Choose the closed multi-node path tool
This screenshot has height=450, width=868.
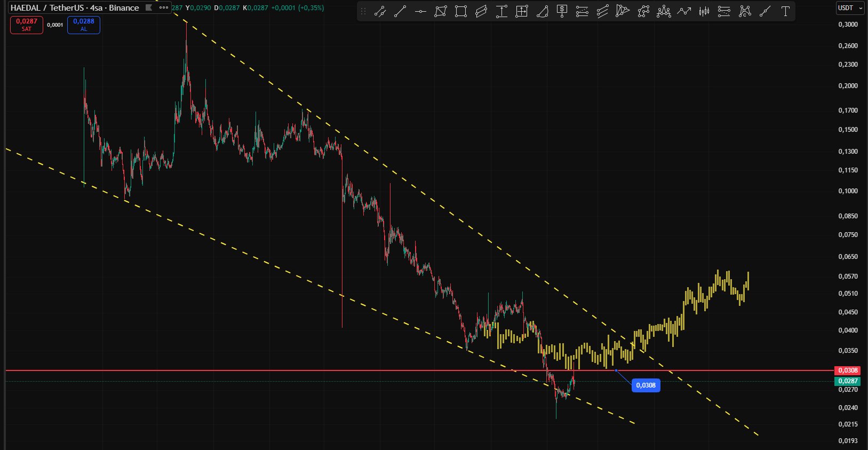[x=643, y=11]
